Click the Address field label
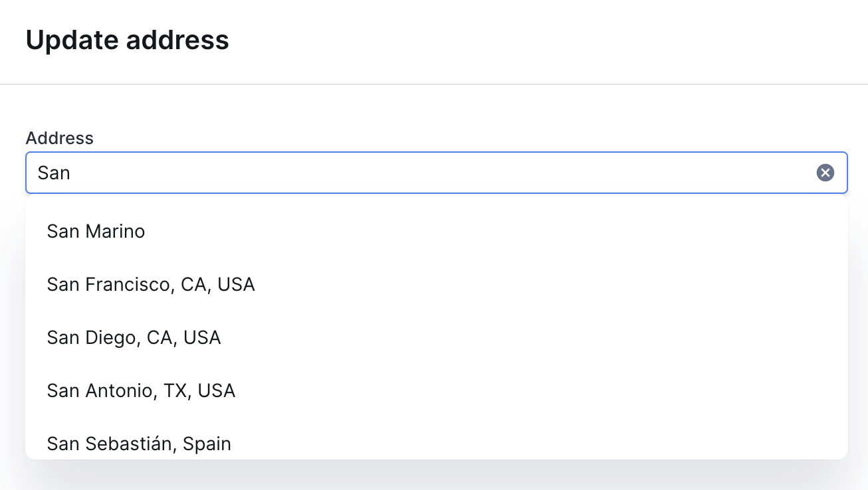This screenshot has width=868, height=490. [60, 138]
